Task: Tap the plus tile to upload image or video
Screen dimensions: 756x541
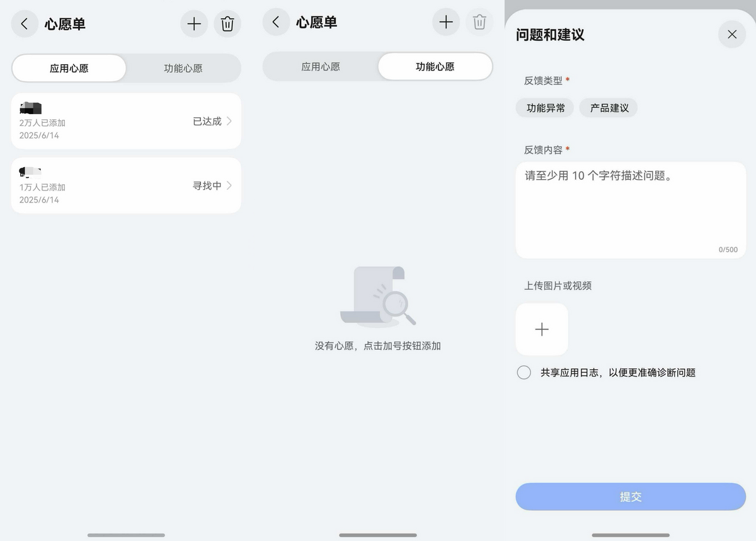Action: tap(542, 329)
